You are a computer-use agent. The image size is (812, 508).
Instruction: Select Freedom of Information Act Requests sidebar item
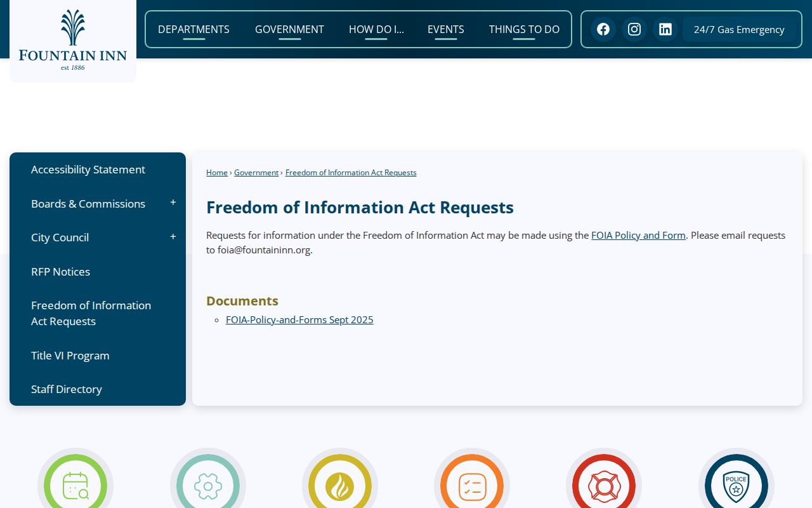(x=91, y=313)
